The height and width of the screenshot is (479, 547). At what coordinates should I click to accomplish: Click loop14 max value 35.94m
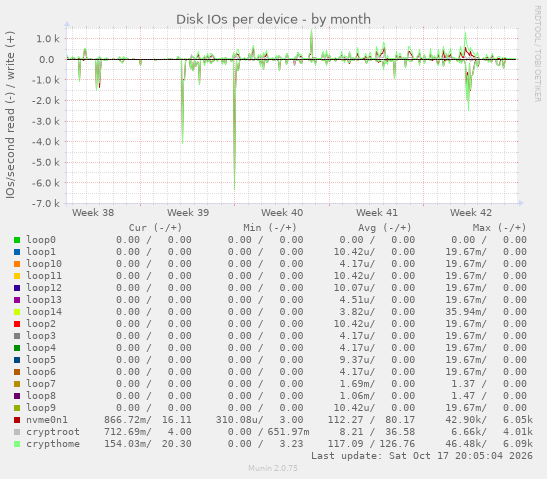click(466, 312)
